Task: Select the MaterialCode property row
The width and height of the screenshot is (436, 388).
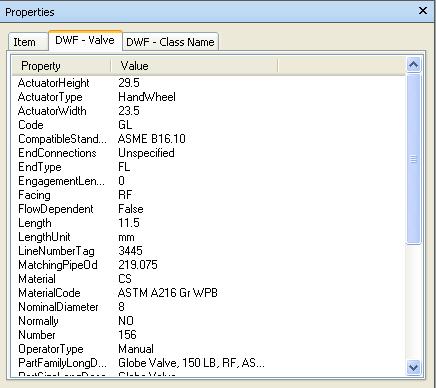Action: (x=209, y=293)
